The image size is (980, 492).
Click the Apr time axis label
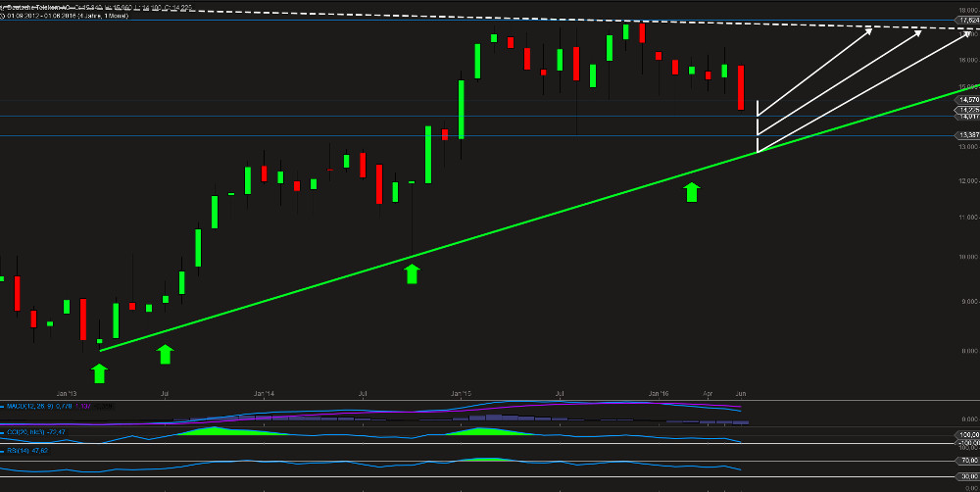coord(708,393)
